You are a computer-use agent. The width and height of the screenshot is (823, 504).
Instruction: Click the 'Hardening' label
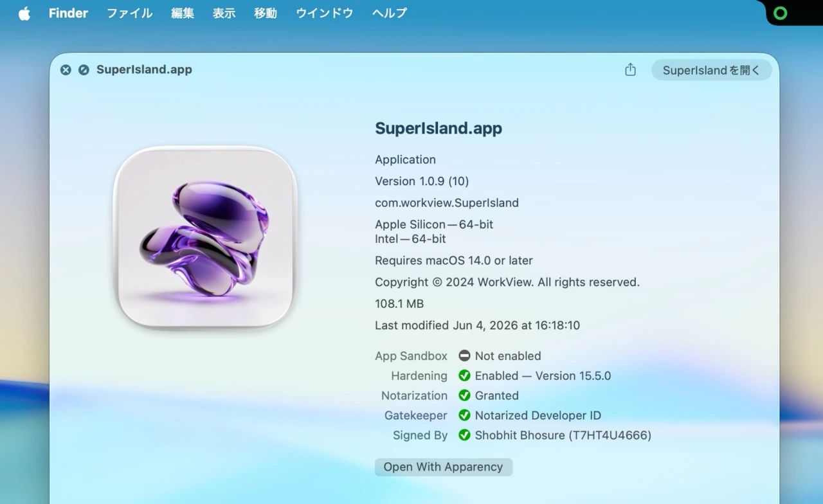[x=419, y=375]
